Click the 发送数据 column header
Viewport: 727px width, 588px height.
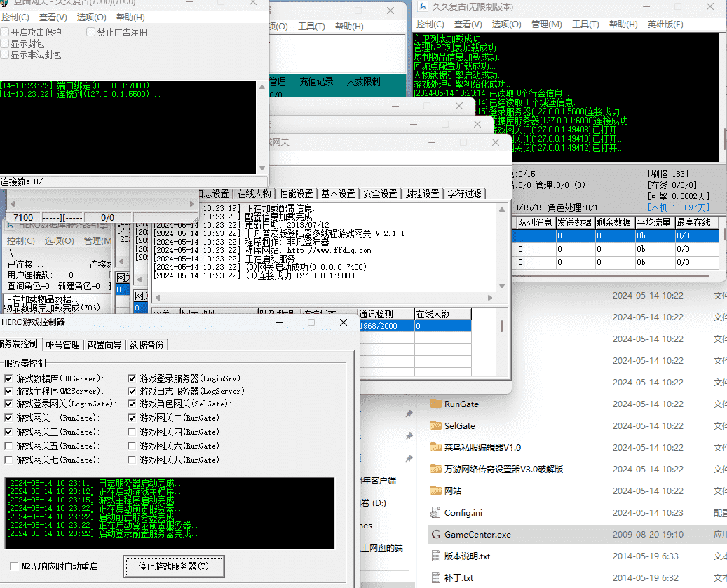574,222
